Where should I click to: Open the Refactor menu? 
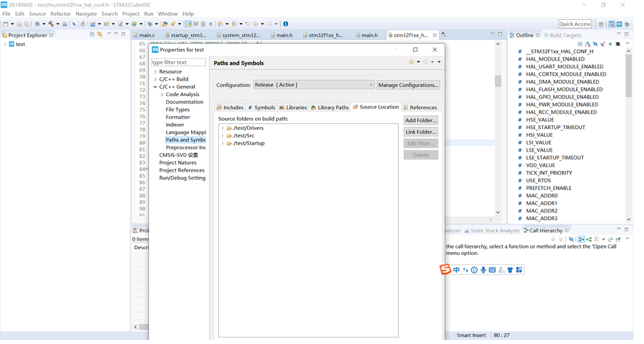click(x=61, y=14)
